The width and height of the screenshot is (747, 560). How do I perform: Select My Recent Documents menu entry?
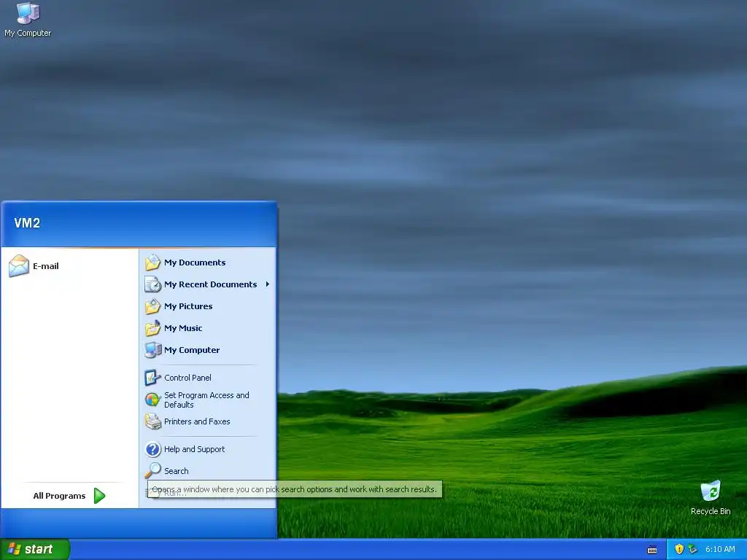pos(208,284)
